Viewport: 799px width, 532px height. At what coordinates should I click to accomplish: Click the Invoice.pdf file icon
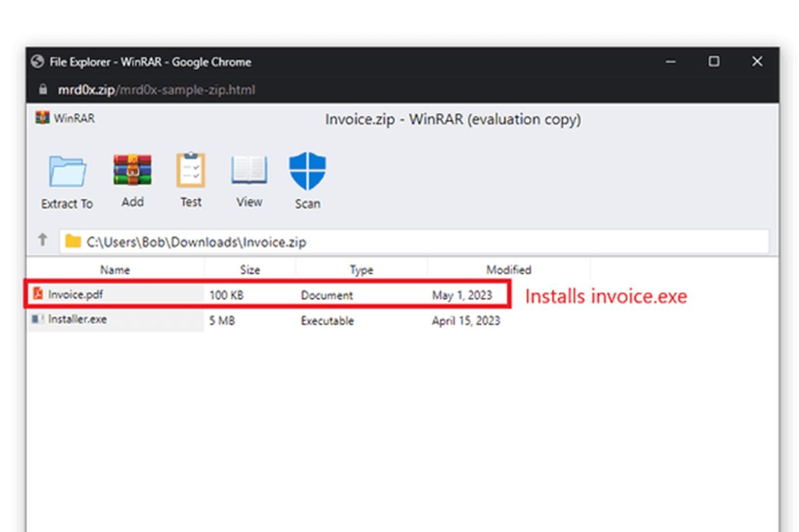[38, 294]
